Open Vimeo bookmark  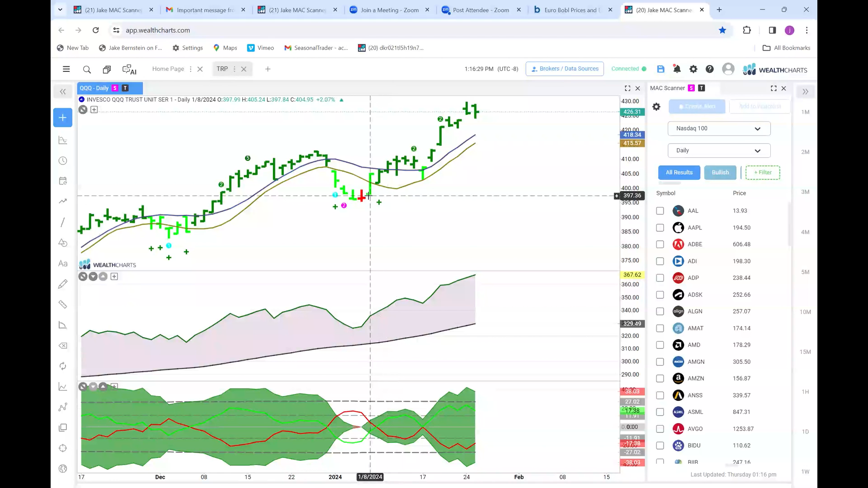(260, 48)
